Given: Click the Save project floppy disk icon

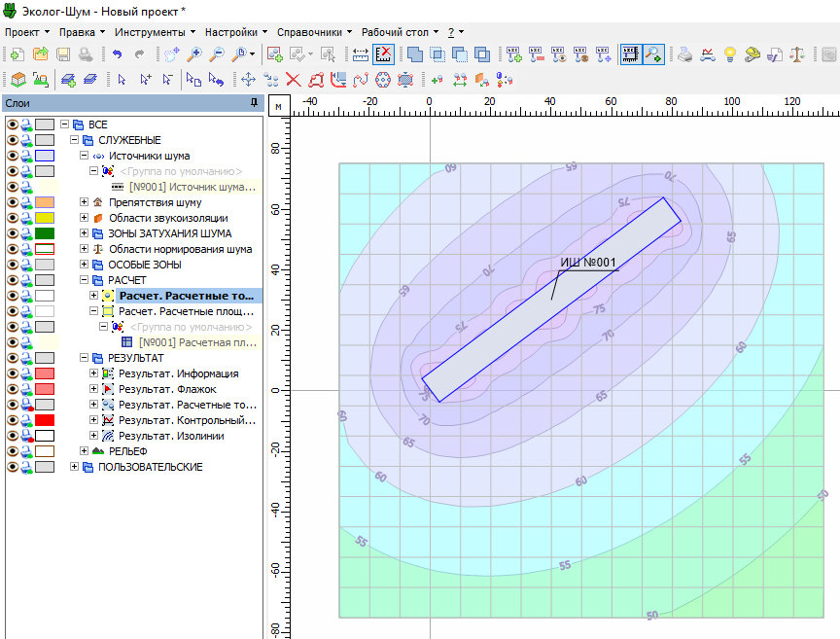Looking at the screenshot, I should click(63, 55).
